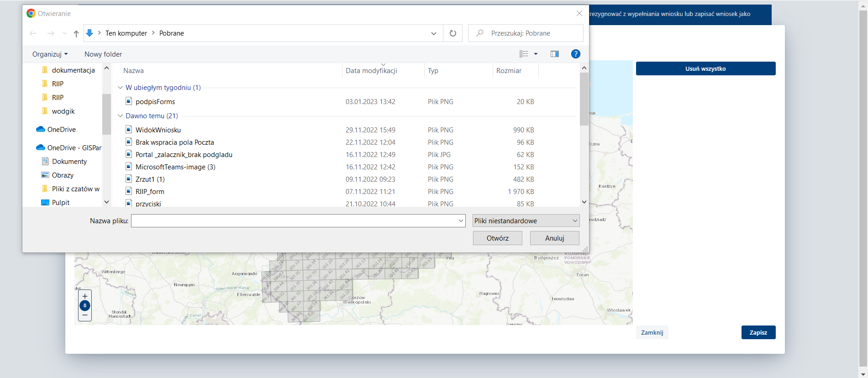Screen dimensions: 868x378
Task: Toggle the preview pane icon
Action: tap(554, 54)
